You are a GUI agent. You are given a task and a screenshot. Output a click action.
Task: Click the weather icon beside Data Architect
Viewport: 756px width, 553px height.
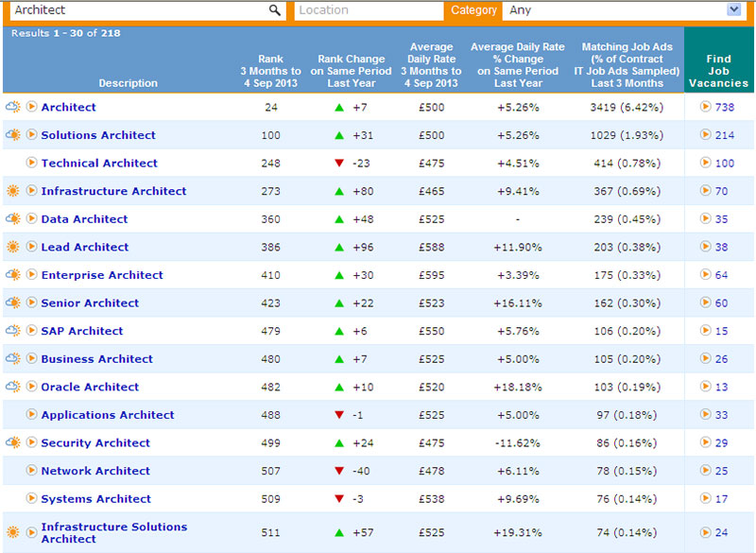pos(13,218)
